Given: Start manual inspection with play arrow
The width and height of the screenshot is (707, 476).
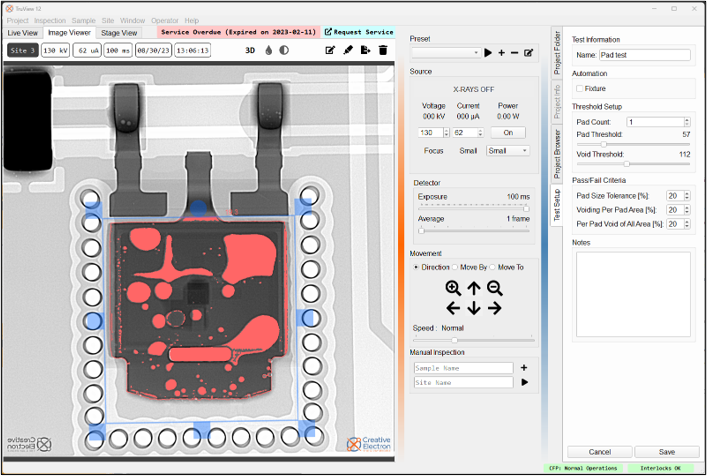Looking at the screenshot, I should pyautogui.click(x=524, y=382).
